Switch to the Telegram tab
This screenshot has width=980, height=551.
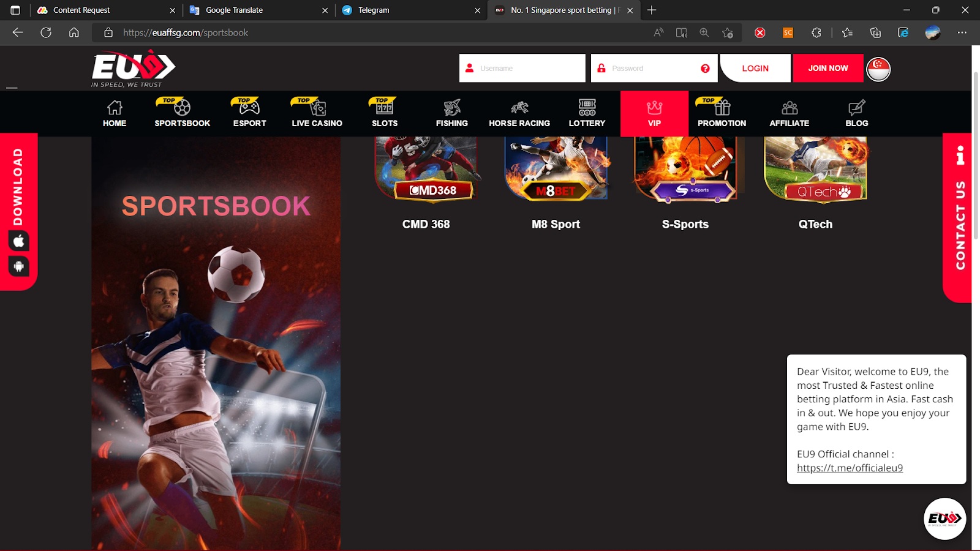point(412,10)
